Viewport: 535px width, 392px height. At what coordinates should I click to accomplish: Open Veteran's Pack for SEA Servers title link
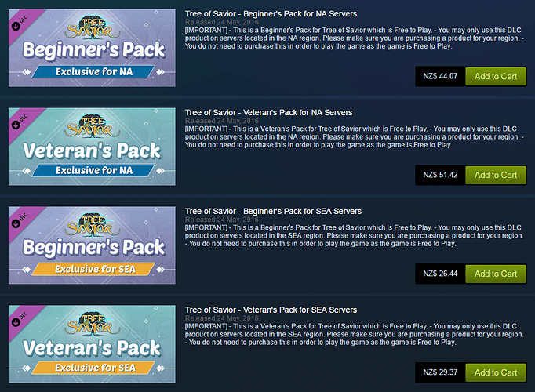pyautogui.click(x=271, y=310)
